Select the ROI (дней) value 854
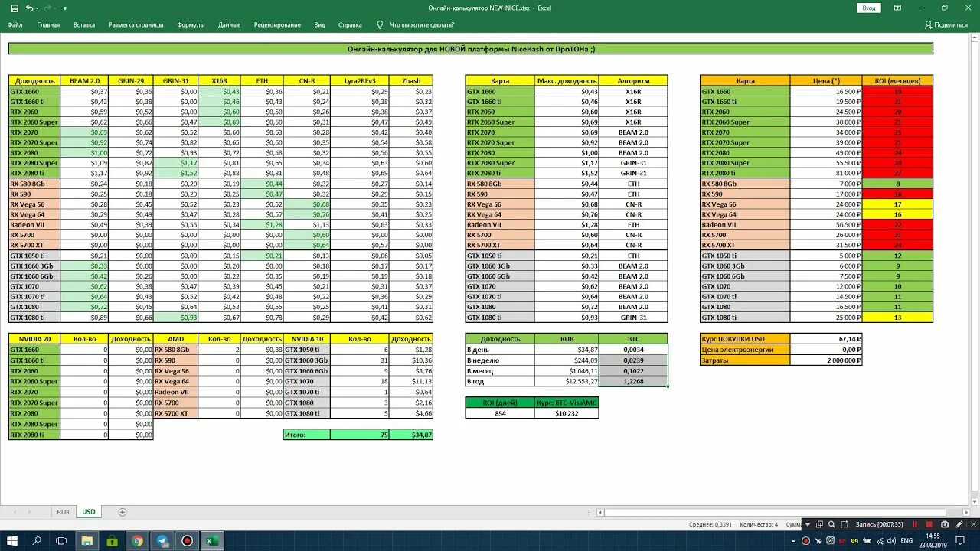The width and height of the screenshot is (980, 551). [x=500, y=413]
